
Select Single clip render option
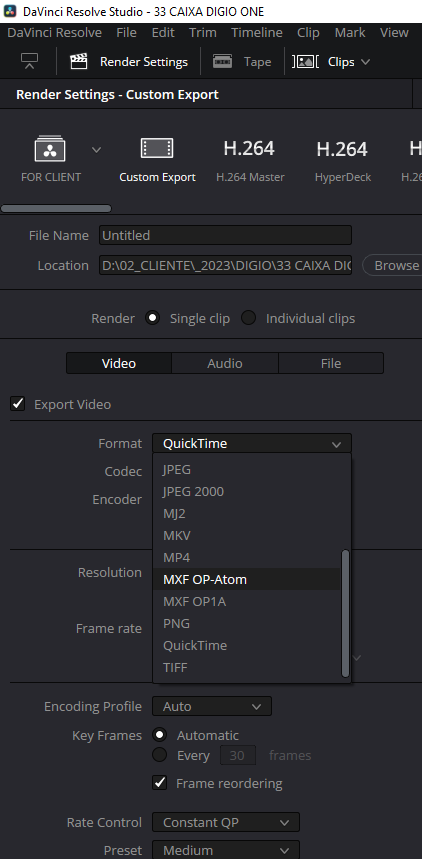(152, 318)
